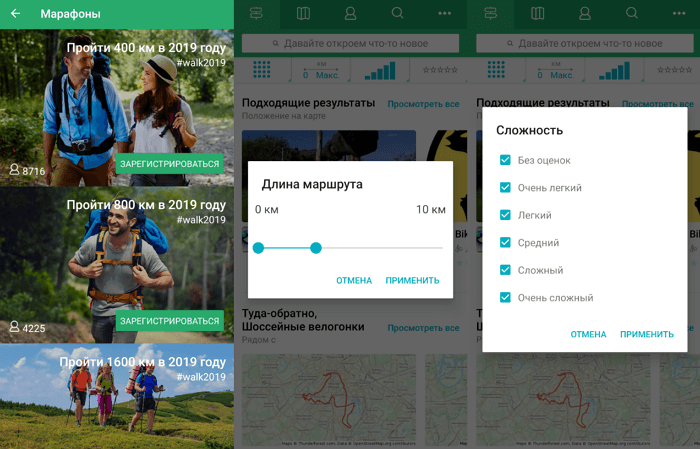Image resolution: width=700 pixels, height=449 pixels.
Task: Go back using the Марафоны header arrow
Action: (x=15, y=14)
